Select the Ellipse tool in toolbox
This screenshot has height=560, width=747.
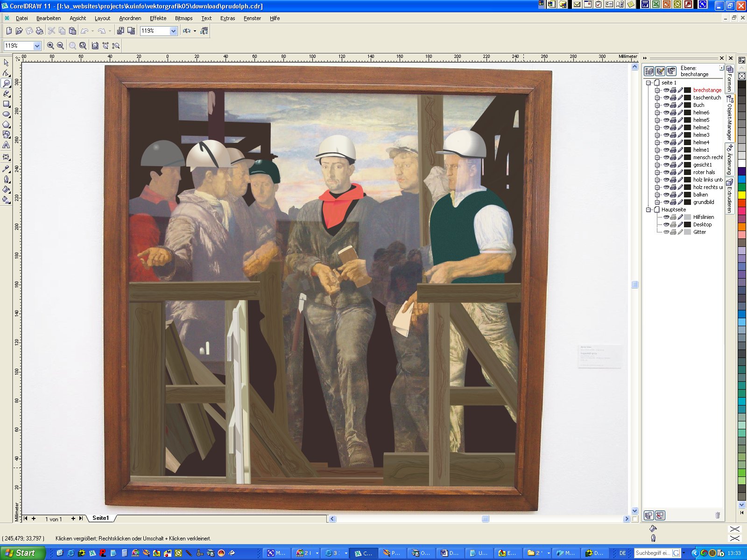pos(6,114)
